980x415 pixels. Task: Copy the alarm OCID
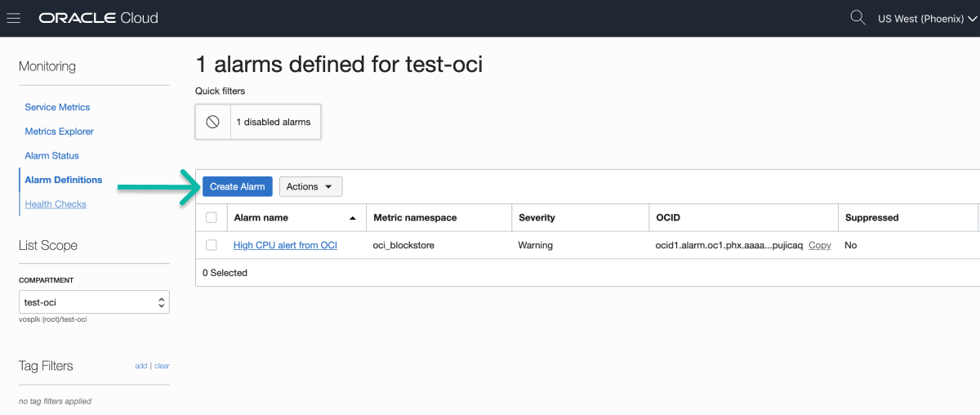point(820,245)
